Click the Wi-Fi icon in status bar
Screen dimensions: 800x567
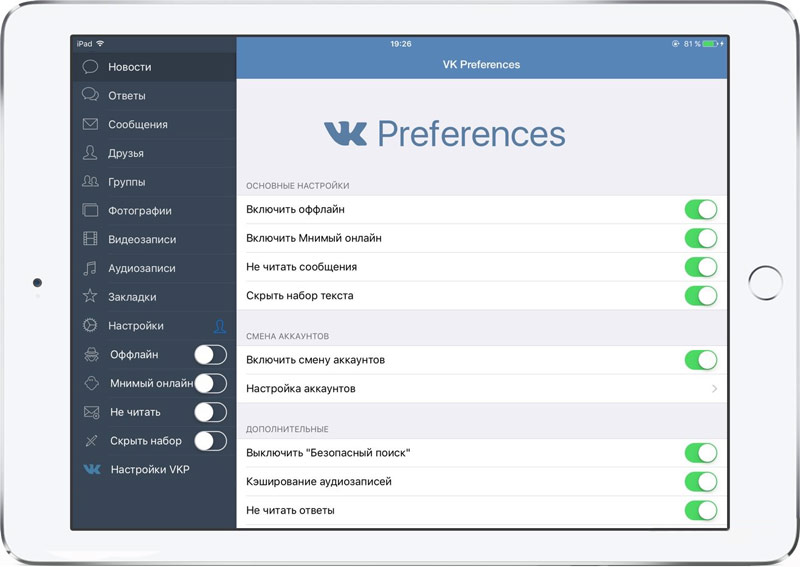(100, 43)
